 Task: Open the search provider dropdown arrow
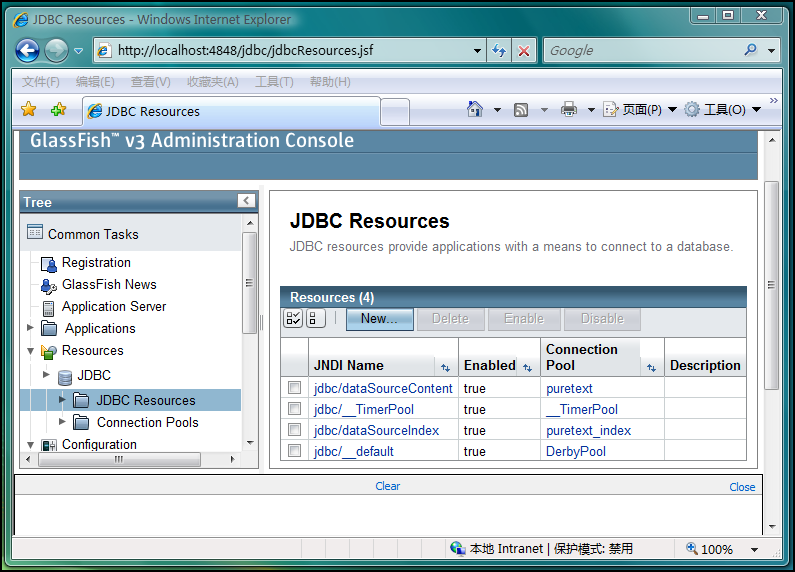tap(771, 51)
